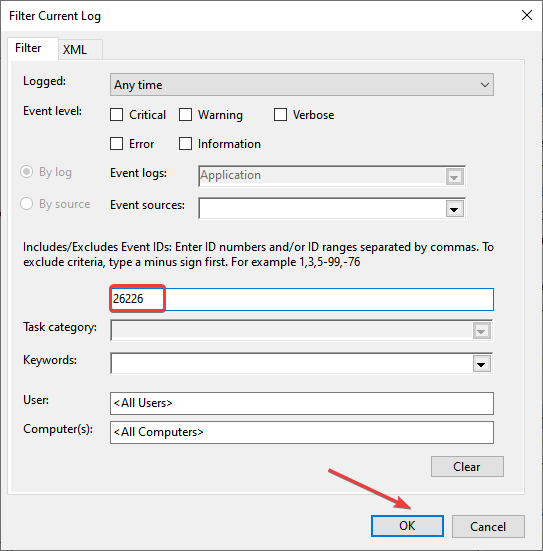This screenshot has height=551, width=543.
Task: Click the Computer(s) field showing All Computers
Action: click(302, 432)
